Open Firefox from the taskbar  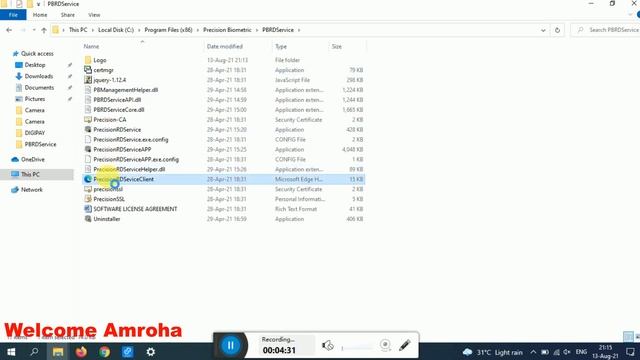point(81,351)
